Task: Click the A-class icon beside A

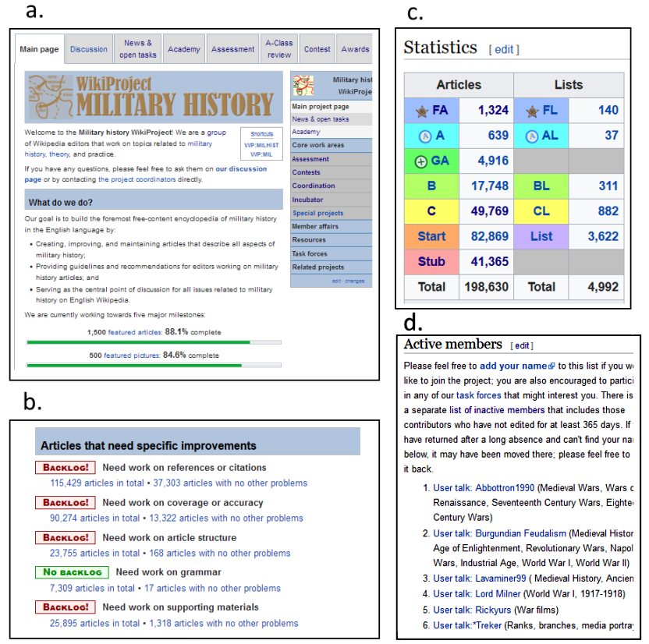Action: point(425,136)
